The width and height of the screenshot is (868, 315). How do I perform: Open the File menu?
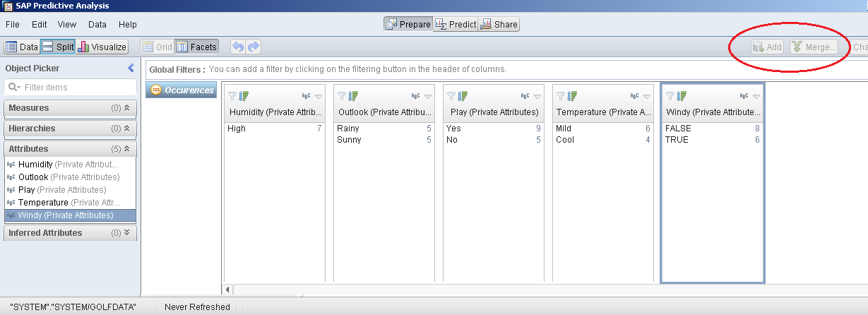pyautogui.click(x=13, y=25)
